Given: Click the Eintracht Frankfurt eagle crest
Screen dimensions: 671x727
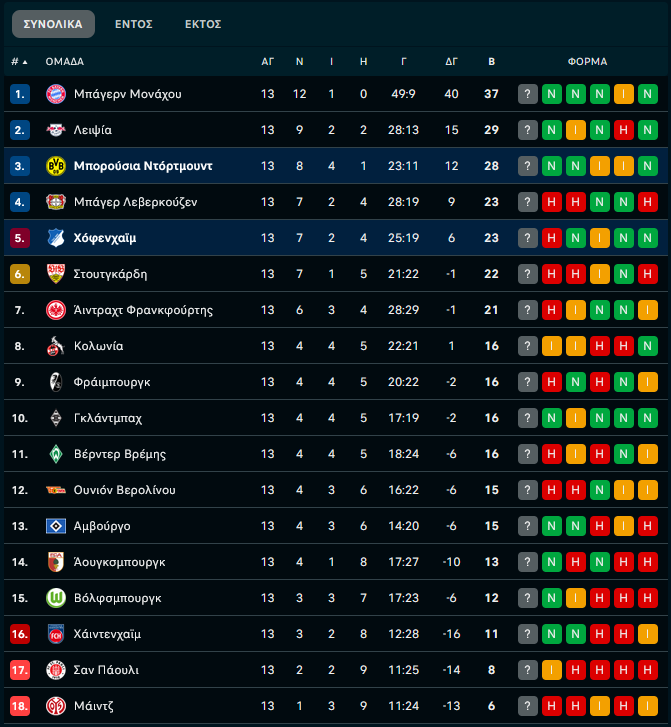Looking at the screenshot, I should (x=55, y=310).
